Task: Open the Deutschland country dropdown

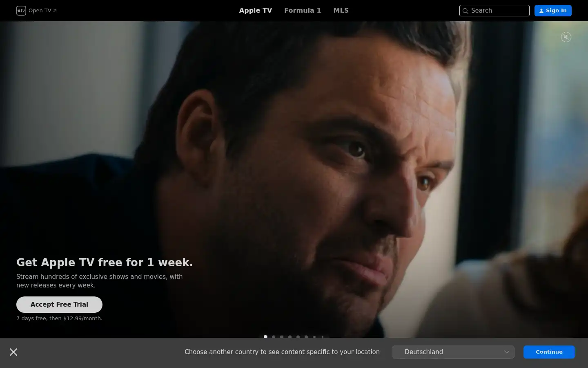Action: [453, 352]
